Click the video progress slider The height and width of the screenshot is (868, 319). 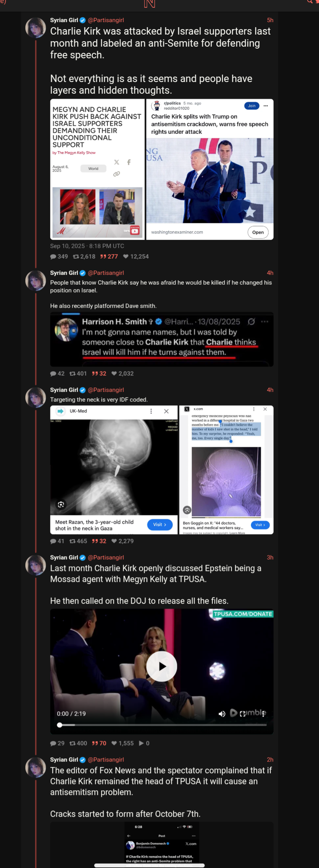pyautogui.click(x=162, y=725)
